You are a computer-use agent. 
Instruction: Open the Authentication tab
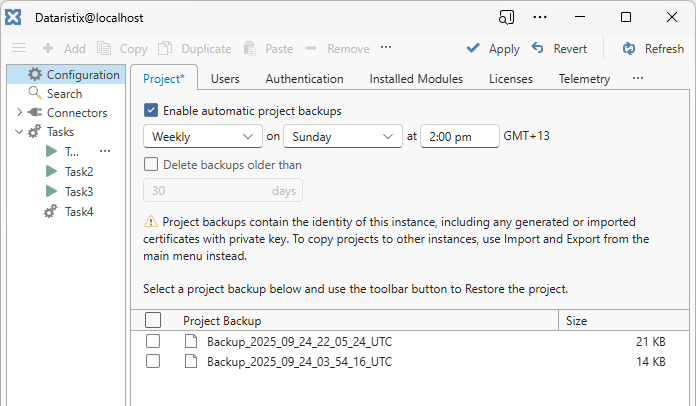(x=304, y=79)
